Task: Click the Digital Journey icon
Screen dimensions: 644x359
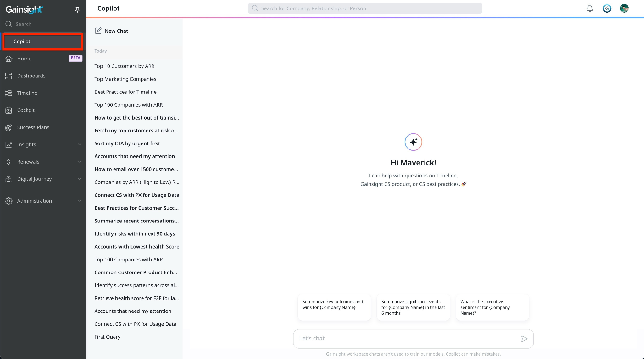Action: pos(9,179)
